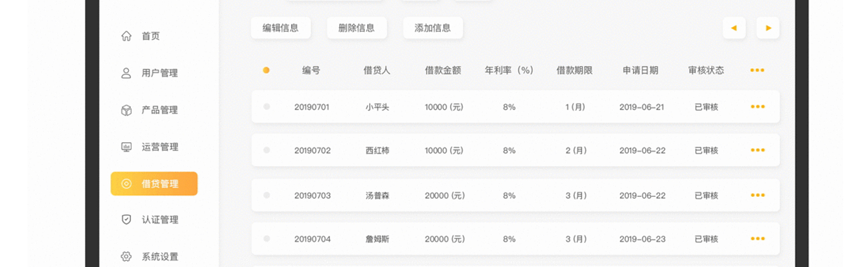Click ID cell 20190703
868x267 pixels.
pyautogui.click(x=312, y=195)
